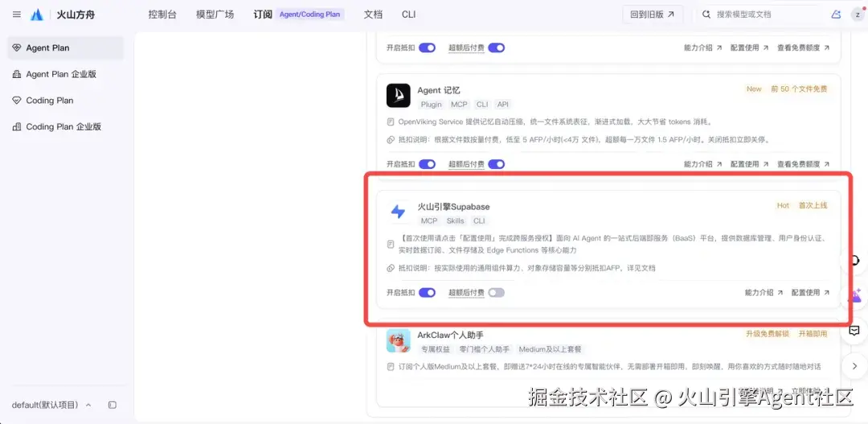Click the arrow icon on 回到旧版
Viewport: 868px width, 424px height.
[671, 14]
